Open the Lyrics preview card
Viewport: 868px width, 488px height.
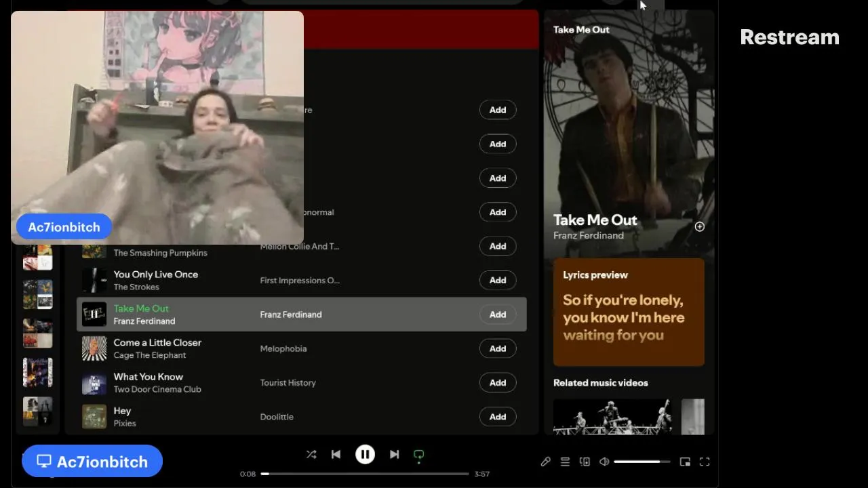click(x=629, y=312)
